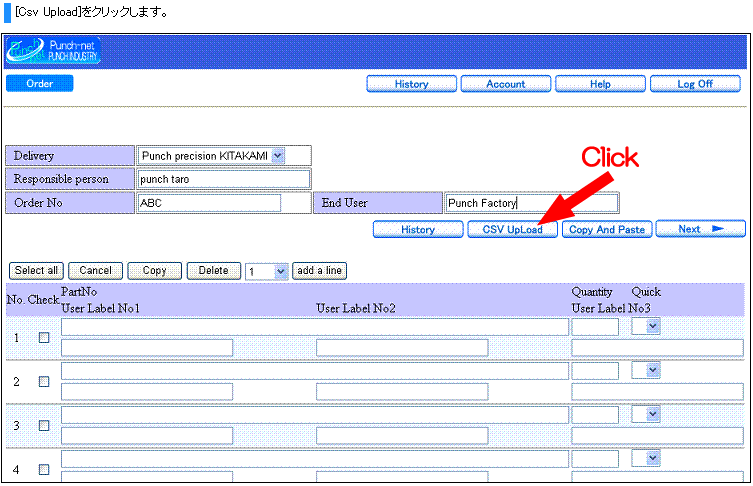Click the PartNo field in row 2
Screen dimensions: 753x486
point(315,370)
